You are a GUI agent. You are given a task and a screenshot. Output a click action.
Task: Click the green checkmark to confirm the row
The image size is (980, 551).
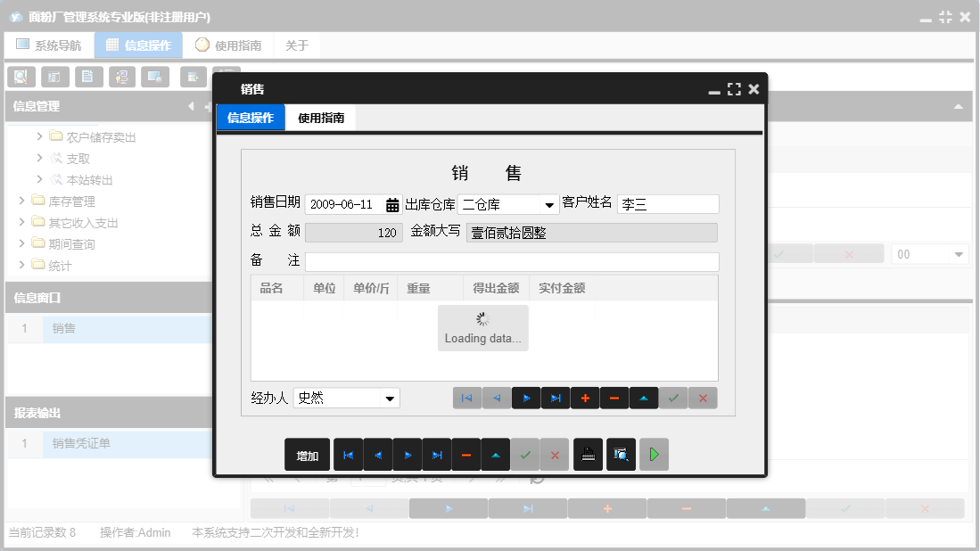click(673, 398)
